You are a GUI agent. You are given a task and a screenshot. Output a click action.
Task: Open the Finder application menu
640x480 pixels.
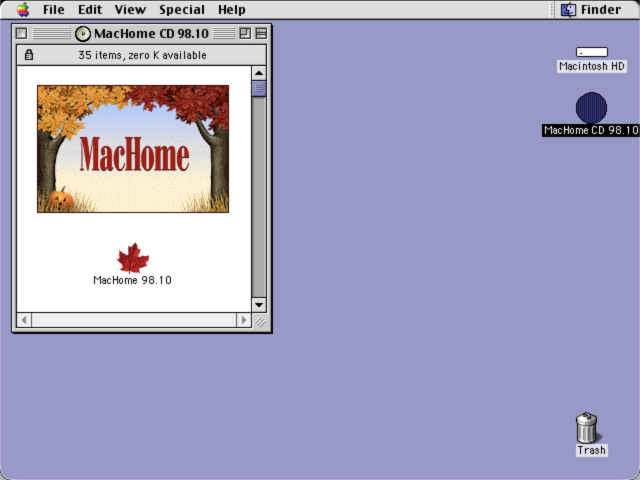point(591,9)
